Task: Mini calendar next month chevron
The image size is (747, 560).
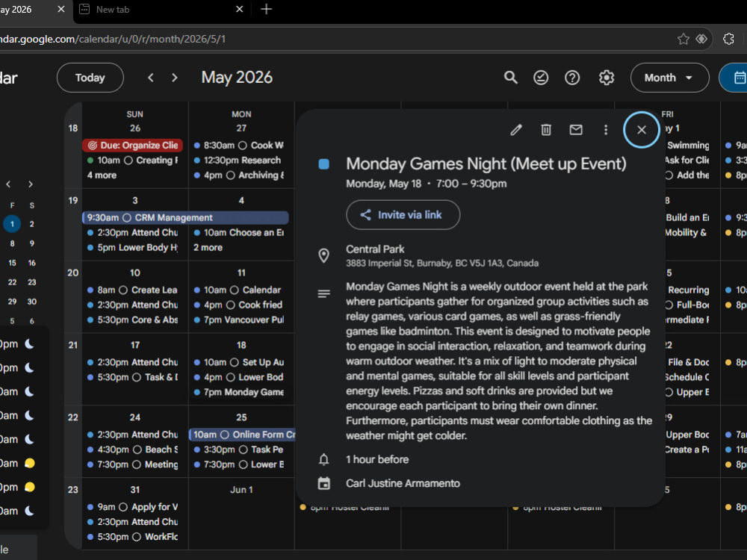Action: coord(31,184)
